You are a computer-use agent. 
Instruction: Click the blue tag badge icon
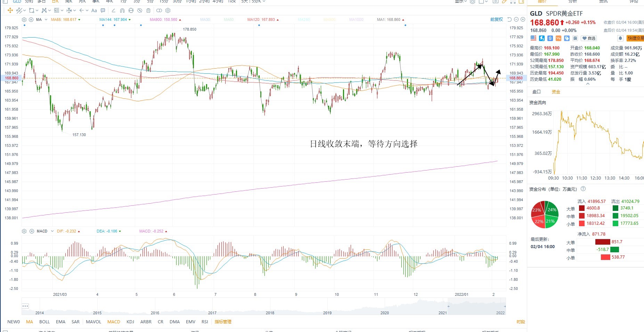pyautogui.click(x=567, y=38)
